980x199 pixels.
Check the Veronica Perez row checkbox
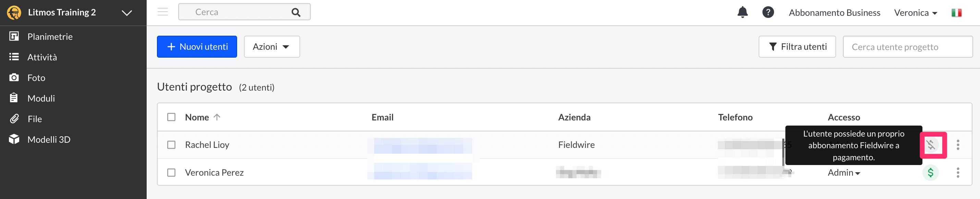tap(171, 173)
